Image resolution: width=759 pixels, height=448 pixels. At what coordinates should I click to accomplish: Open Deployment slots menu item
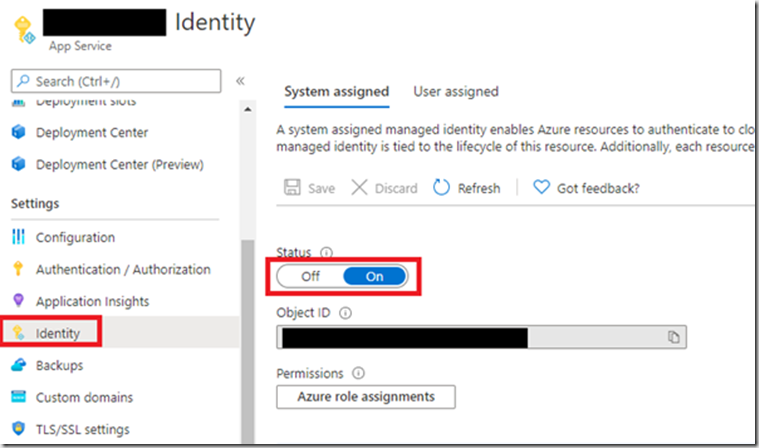[x=86, y=101]
